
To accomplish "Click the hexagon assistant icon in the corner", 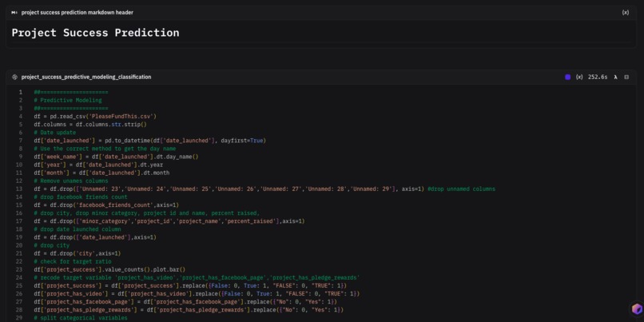I will [x=637, y=309].
